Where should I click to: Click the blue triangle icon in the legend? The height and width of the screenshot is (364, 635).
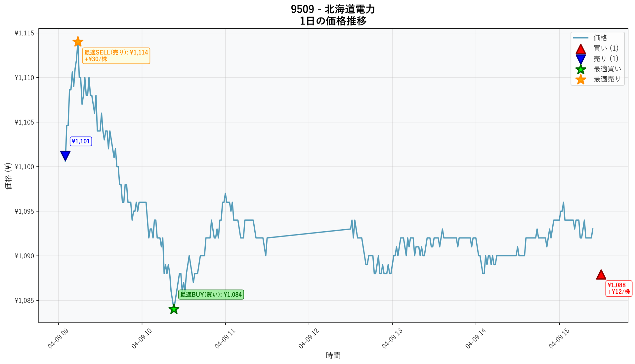(581, 59)
